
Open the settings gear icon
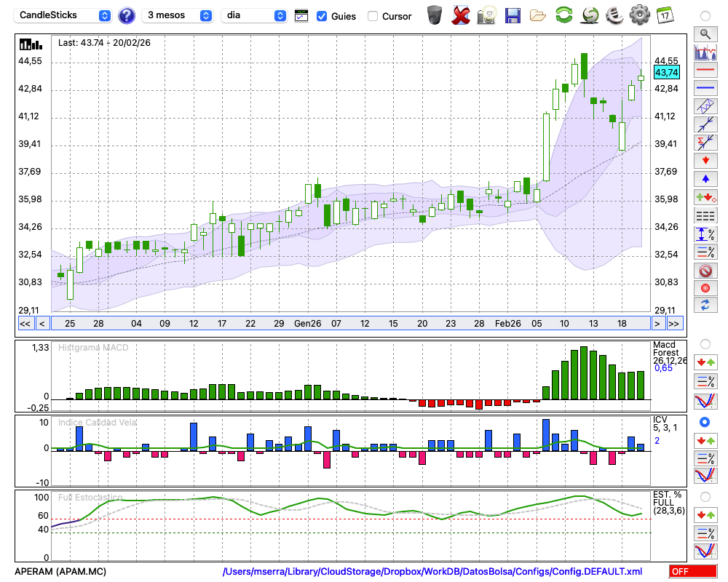click(x=639, y=15)
